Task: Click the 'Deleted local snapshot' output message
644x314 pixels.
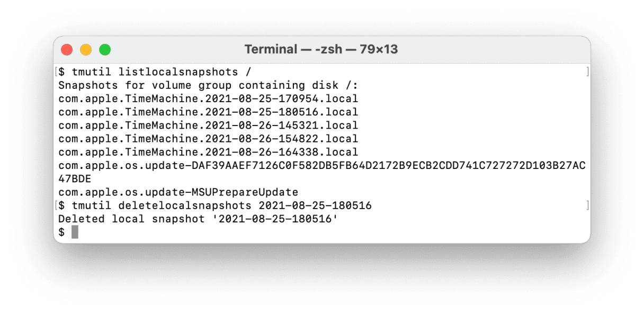Action: click(x=198, y=219)
